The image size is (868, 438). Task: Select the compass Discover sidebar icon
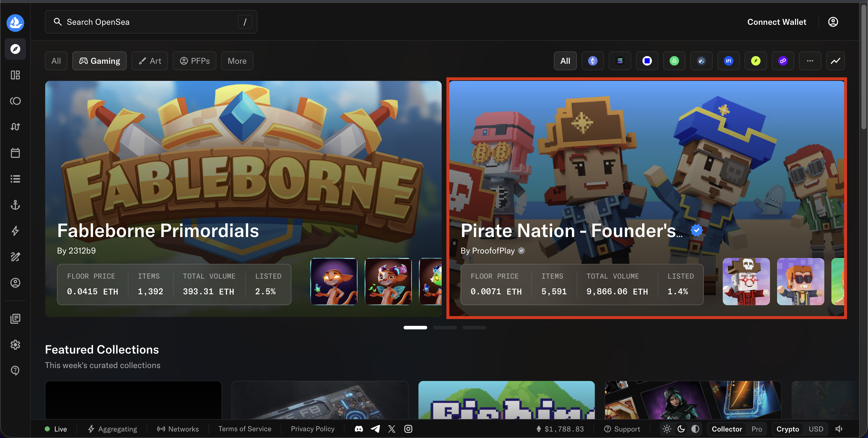click(x=15, y=49)
